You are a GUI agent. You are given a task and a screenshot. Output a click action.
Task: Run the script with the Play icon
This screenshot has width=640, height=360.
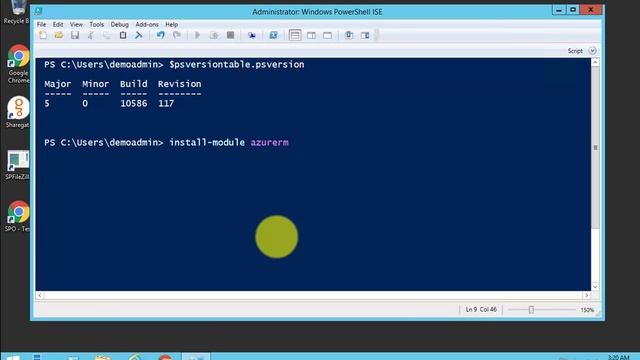click(197, 36)
